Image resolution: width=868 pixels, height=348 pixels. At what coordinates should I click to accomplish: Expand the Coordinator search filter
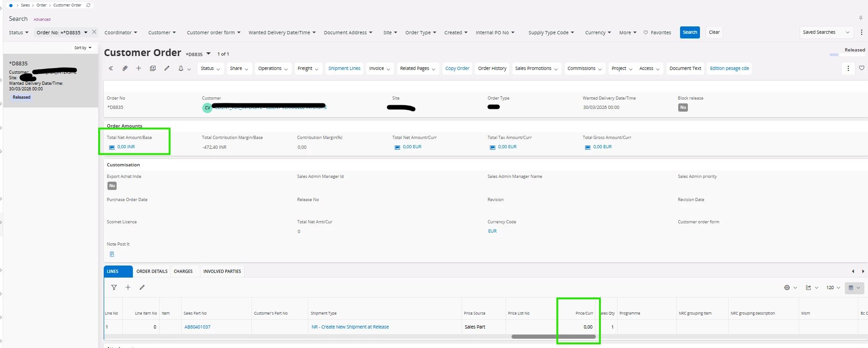[x=121, y=32]
